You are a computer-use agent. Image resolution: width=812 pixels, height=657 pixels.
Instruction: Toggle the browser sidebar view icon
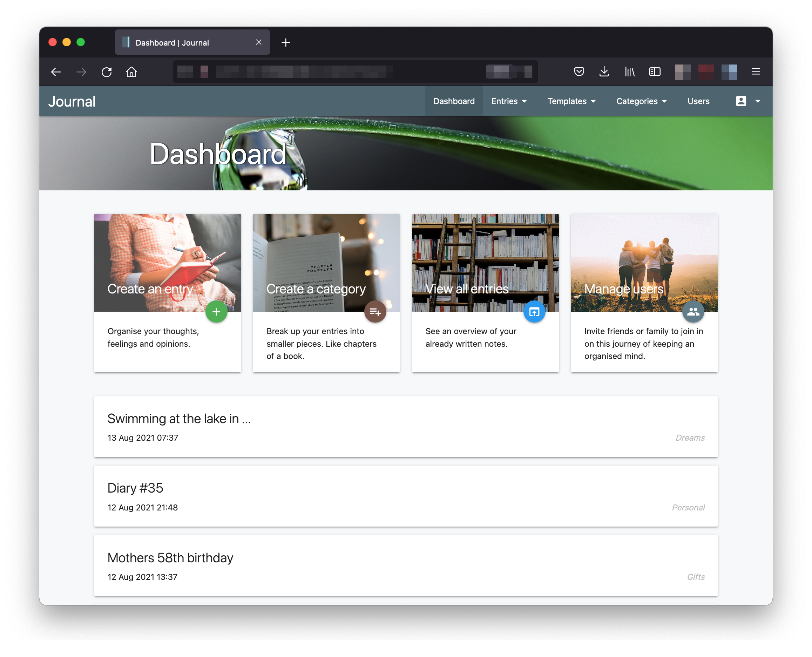[x=655, y=72]
